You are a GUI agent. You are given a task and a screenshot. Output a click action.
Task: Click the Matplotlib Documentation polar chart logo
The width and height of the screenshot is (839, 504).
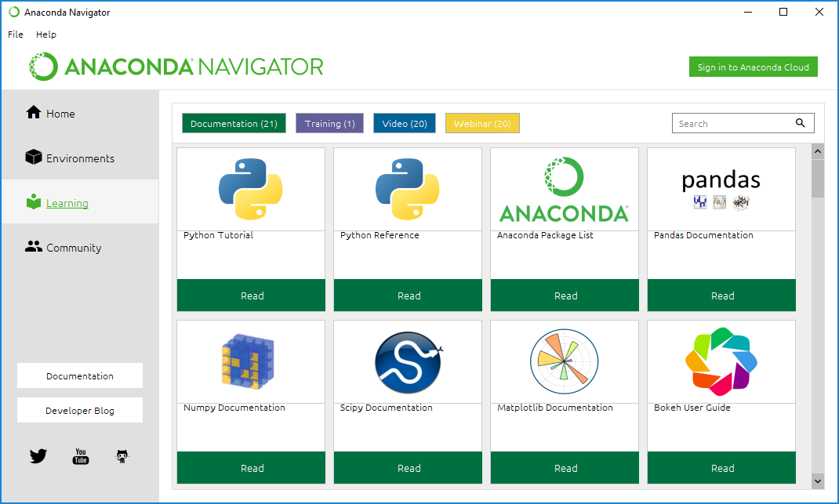coord(565,361)
